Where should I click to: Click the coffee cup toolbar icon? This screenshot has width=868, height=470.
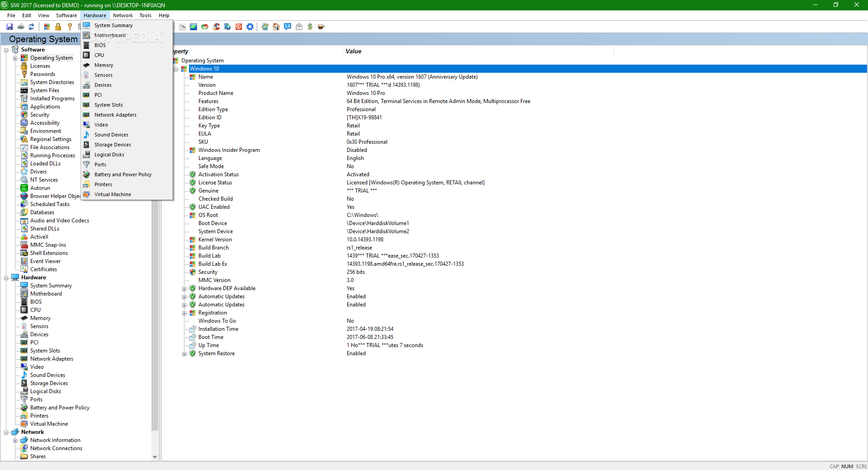321,27
